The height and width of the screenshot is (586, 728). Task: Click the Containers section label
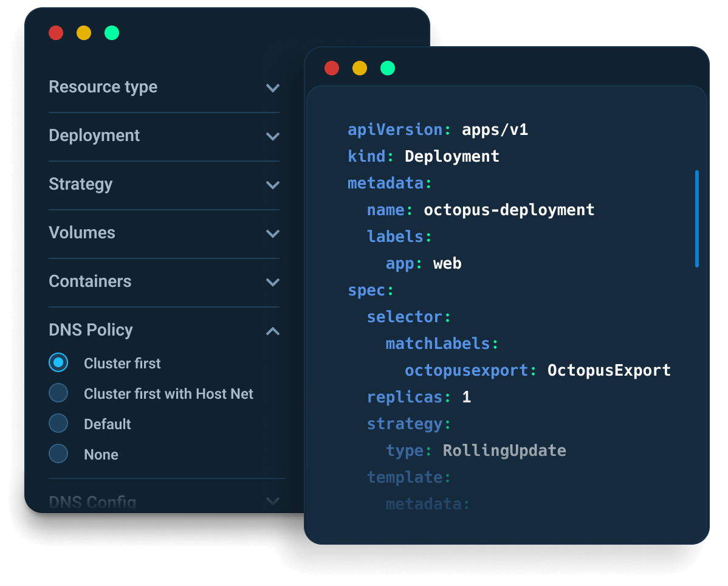(x=90, y=281)
